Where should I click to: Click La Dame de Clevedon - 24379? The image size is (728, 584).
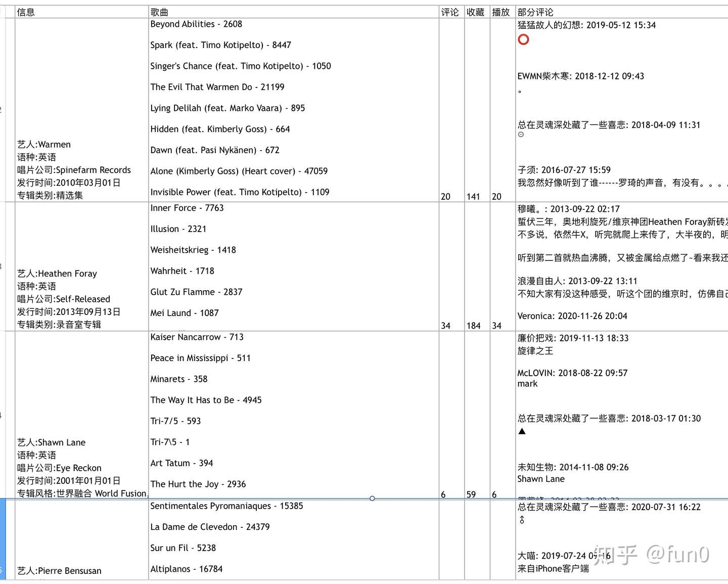[210, 527]
